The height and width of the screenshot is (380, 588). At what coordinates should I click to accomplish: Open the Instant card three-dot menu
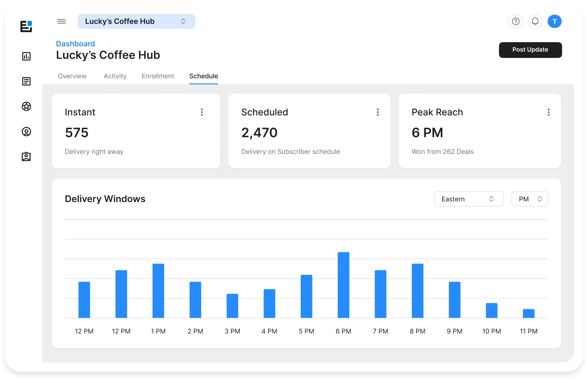(x=202, y=112)
